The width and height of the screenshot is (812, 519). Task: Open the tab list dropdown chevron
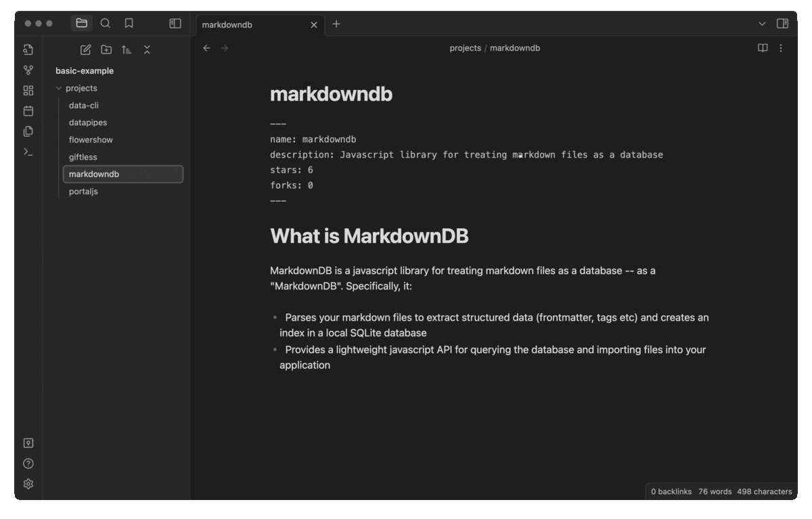(762, 24)
